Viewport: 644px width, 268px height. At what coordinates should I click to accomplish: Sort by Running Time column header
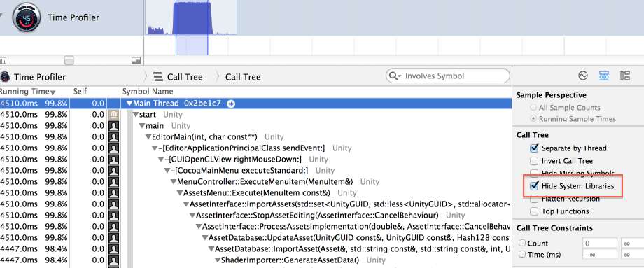click(x=28, y=92)
